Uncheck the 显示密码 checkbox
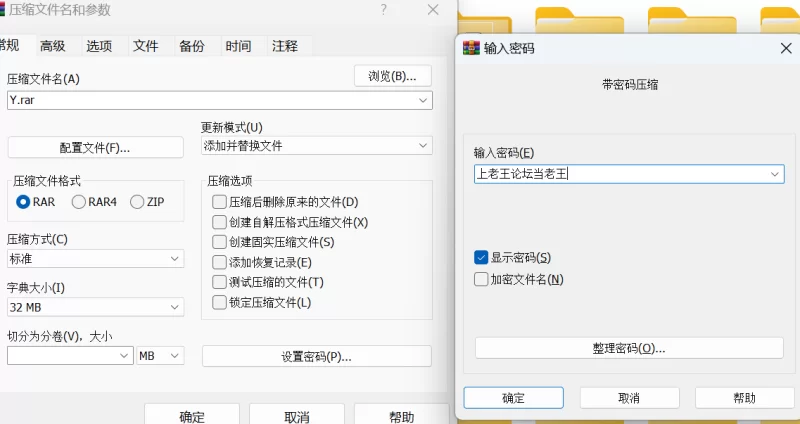The image size is (800, 424). coord(481,257)
